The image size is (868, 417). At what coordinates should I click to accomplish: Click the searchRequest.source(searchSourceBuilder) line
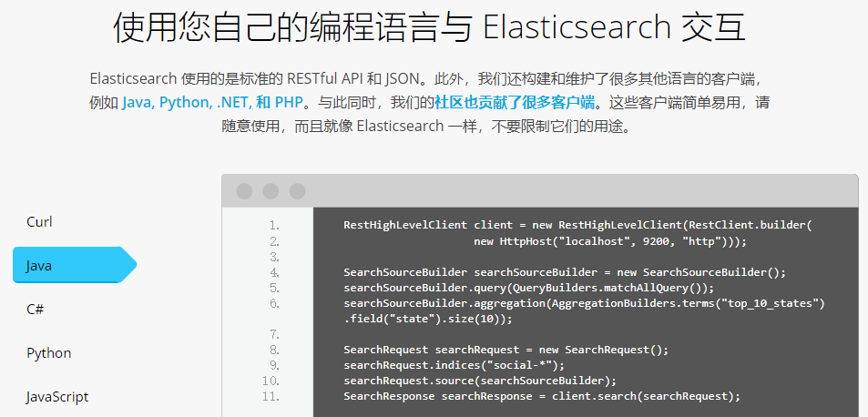tap(480, 381)
